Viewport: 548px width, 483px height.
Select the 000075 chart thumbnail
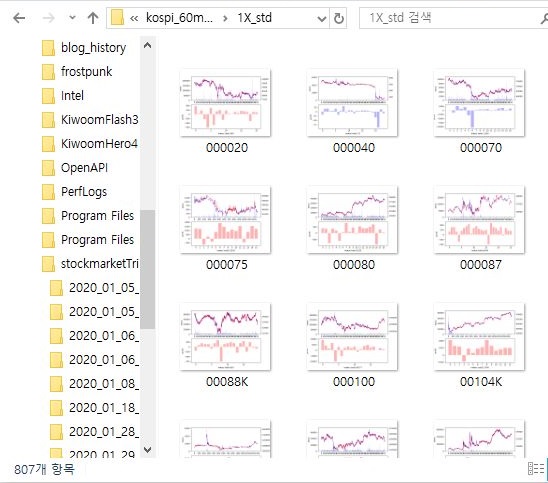click(225, 220)
